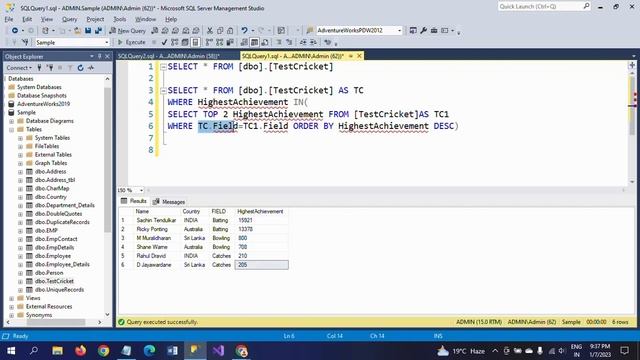Uncomment selected lines icon
The height and width of the screenshot is (360, 640).
(289, 42)
